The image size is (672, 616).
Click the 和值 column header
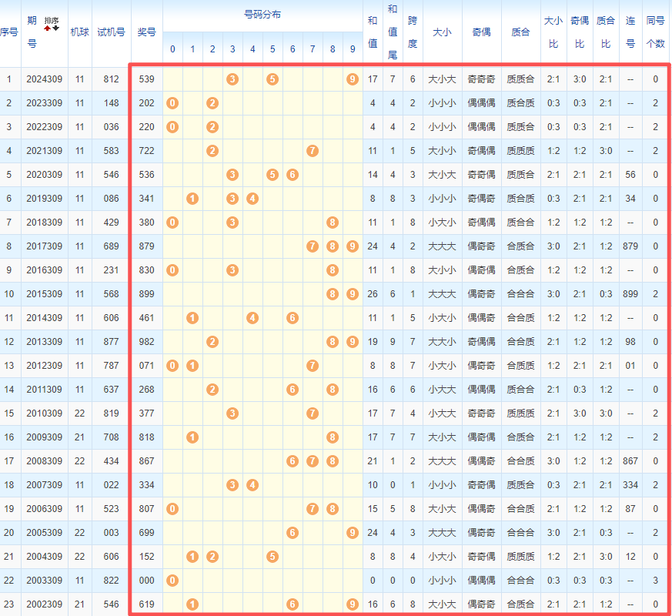[x=373, y=32]
